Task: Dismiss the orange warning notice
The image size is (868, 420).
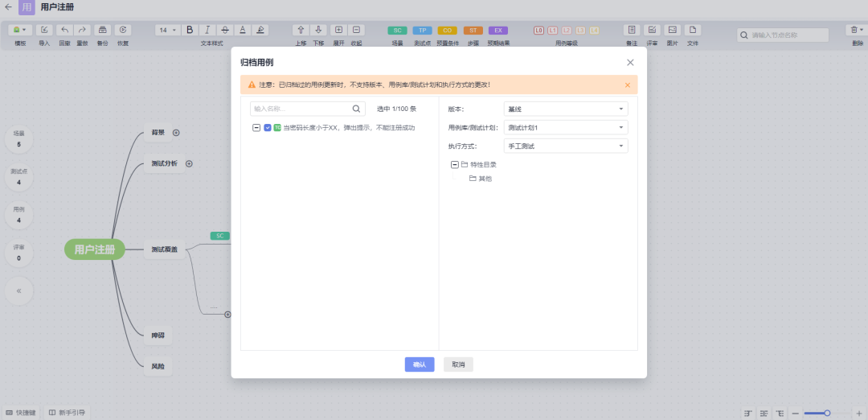Action: (627, 84)
